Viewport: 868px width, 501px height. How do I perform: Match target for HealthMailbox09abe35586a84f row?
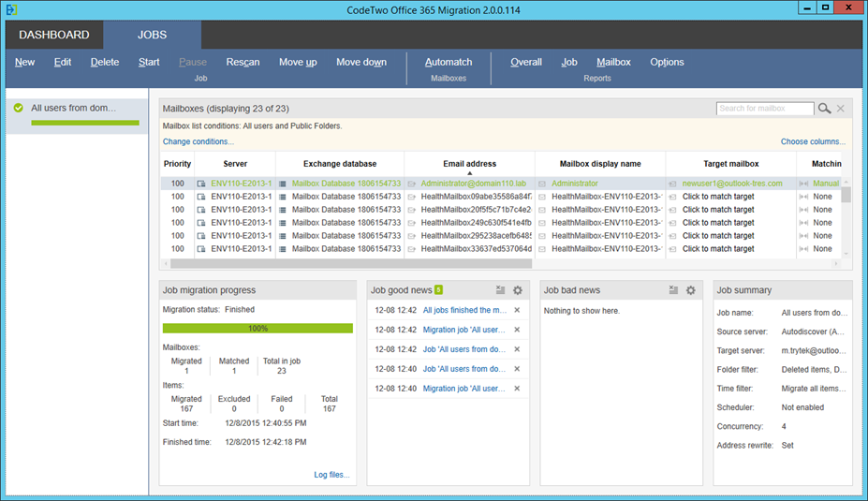tap(718, 197)
